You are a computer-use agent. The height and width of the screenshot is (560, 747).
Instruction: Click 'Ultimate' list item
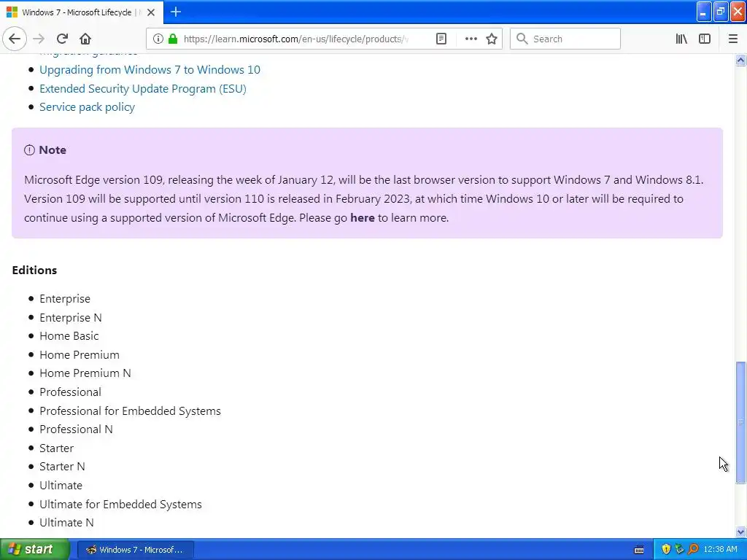[x=61, y=486]
